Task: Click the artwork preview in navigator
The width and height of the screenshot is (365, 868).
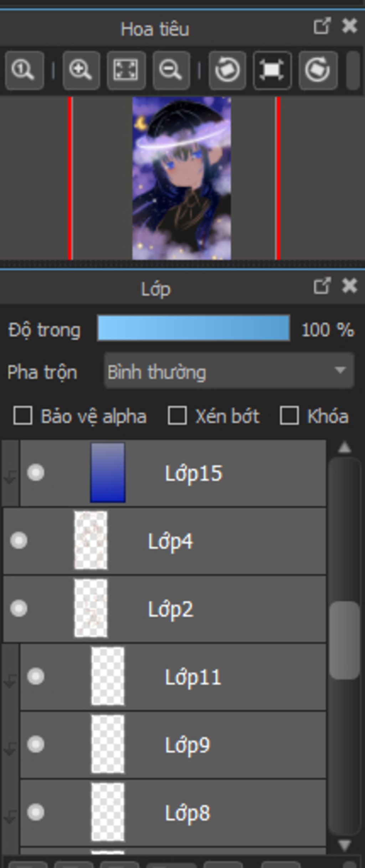Action: (181, 178)
